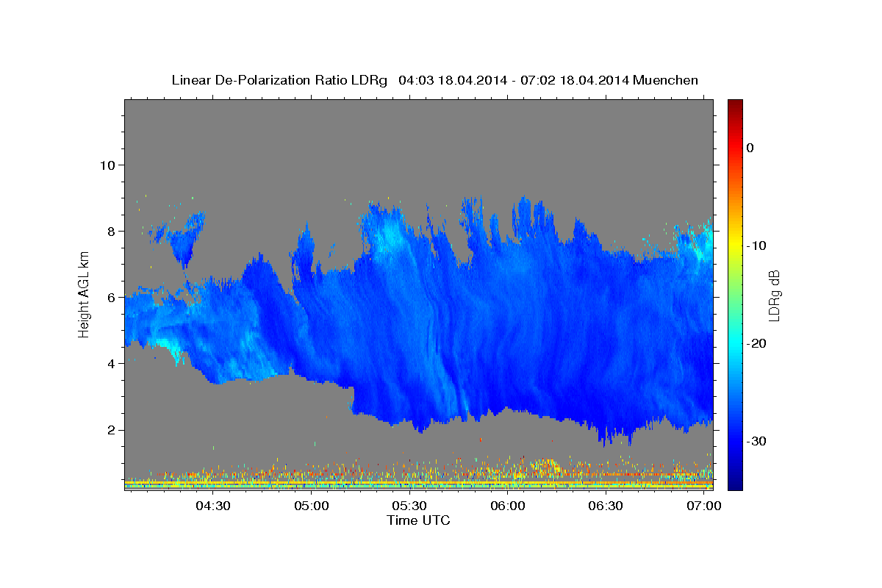Click the location label "Muenchen" in the title
The width and height of the screenshot is (882, 588).
666,80
